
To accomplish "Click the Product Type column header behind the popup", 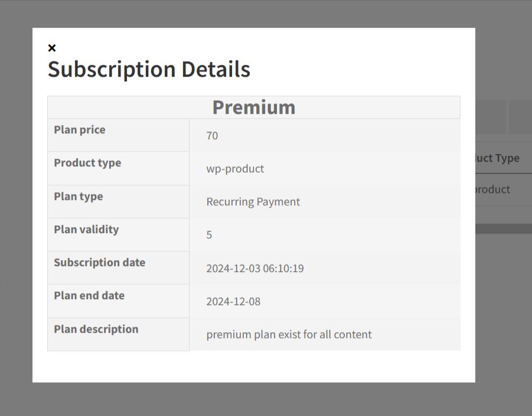I will tap(498, 158).
